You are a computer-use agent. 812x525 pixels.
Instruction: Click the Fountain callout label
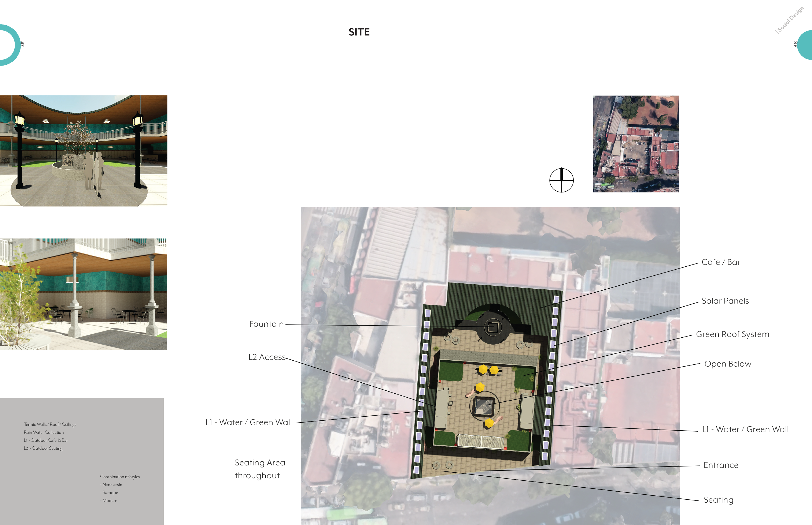(266, 324)
